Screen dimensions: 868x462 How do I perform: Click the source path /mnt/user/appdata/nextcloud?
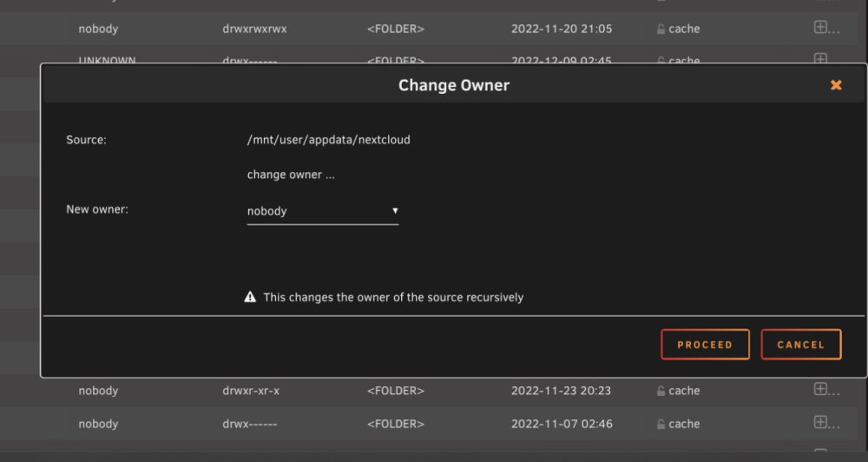click(x=329, y=140)
